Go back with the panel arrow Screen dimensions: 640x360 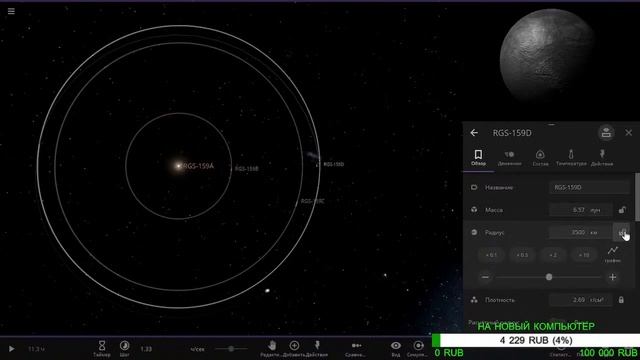(x=474, y=133)
